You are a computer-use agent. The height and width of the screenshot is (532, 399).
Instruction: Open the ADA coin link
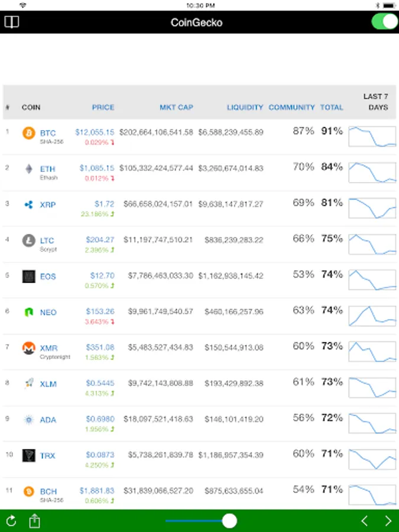[48, 420]
